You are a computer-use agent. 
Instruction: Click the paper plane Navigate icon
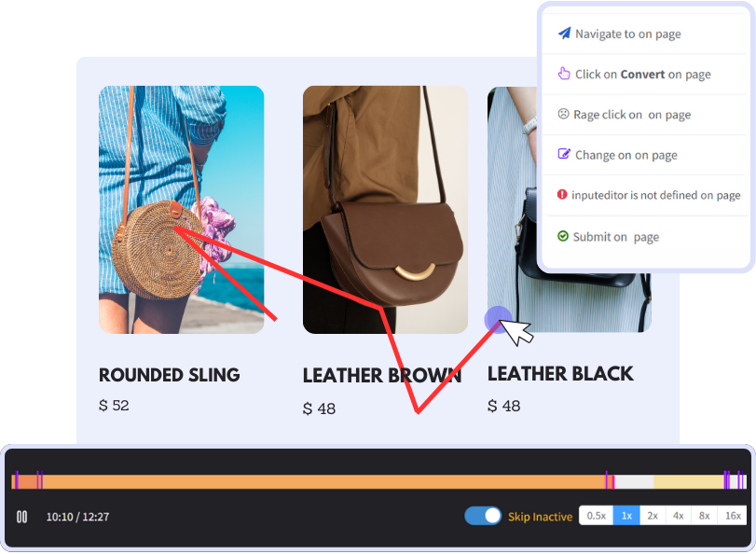point(563,34)
